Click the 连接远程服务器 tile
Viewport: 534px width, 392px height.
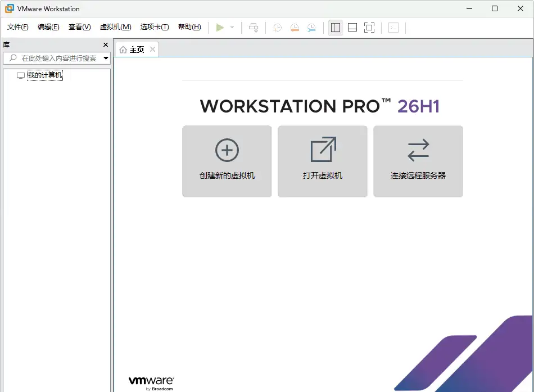tap(418, 161)
